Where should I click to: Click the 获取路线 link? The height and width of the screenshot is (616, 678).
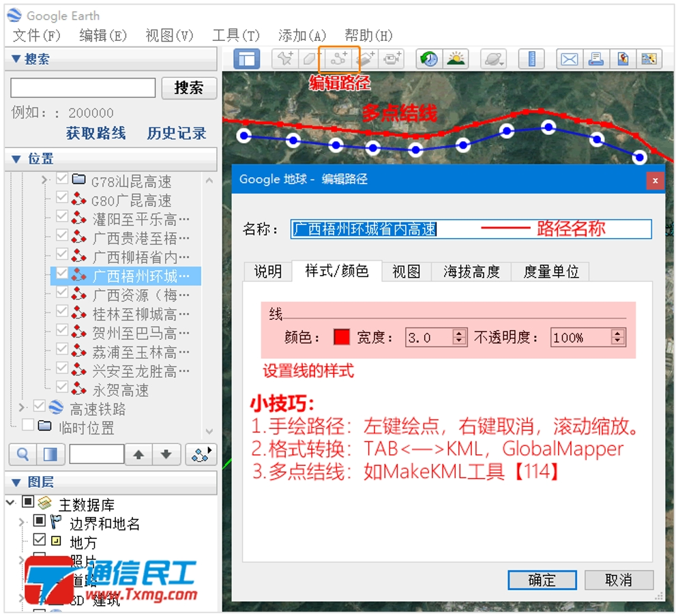pos(96,133)
